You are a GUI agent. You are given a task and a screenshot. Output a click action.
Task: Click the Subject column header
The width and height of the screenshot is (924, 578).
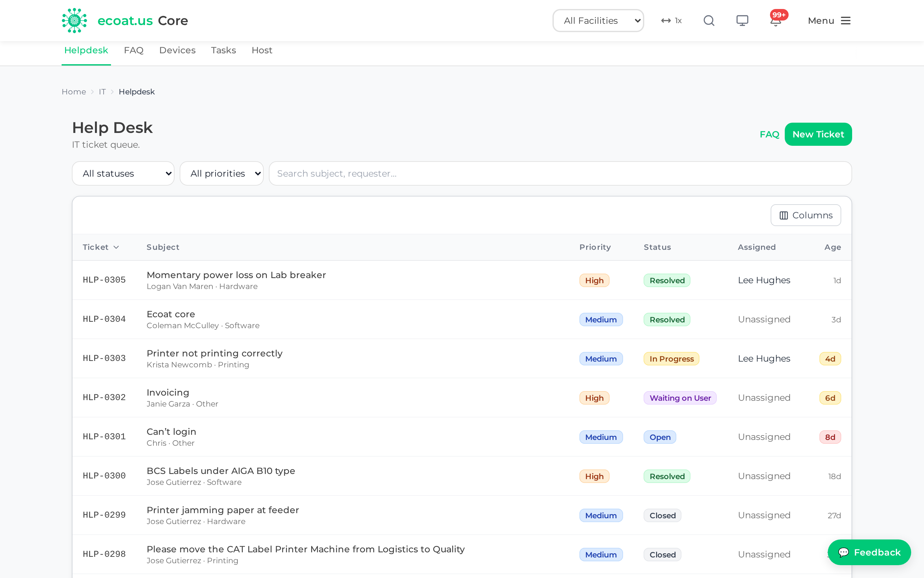[163, 247]
